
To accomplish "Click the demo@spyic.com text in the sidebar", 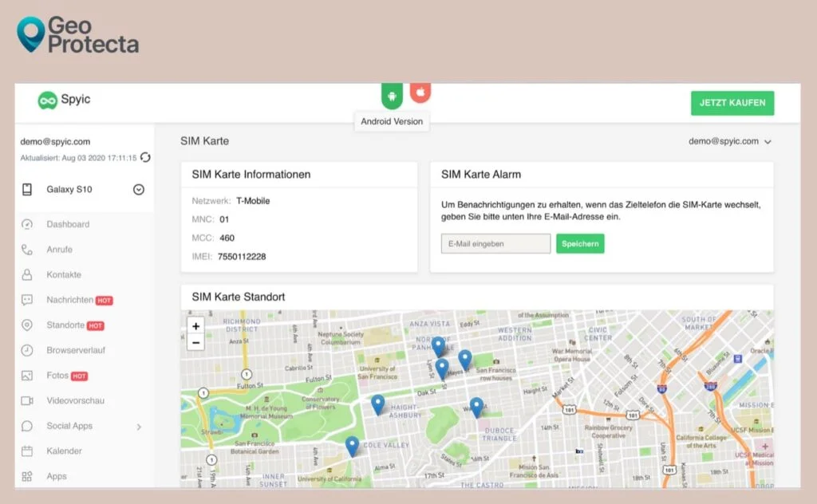I will click(x=55, y=142).
